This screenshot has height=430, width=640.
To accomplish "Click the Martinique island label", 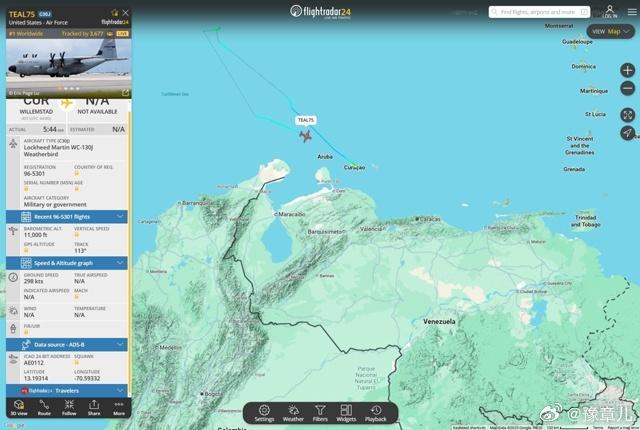I will pos(594,91).
